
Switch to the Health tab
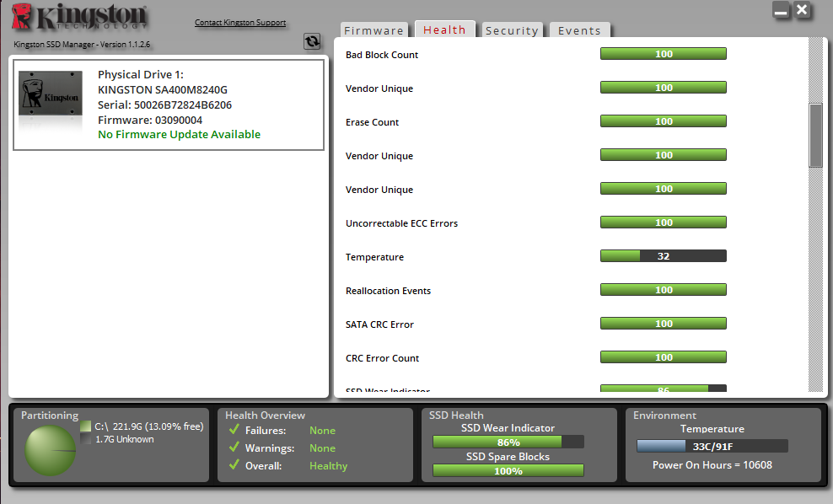tap(444, 29)
